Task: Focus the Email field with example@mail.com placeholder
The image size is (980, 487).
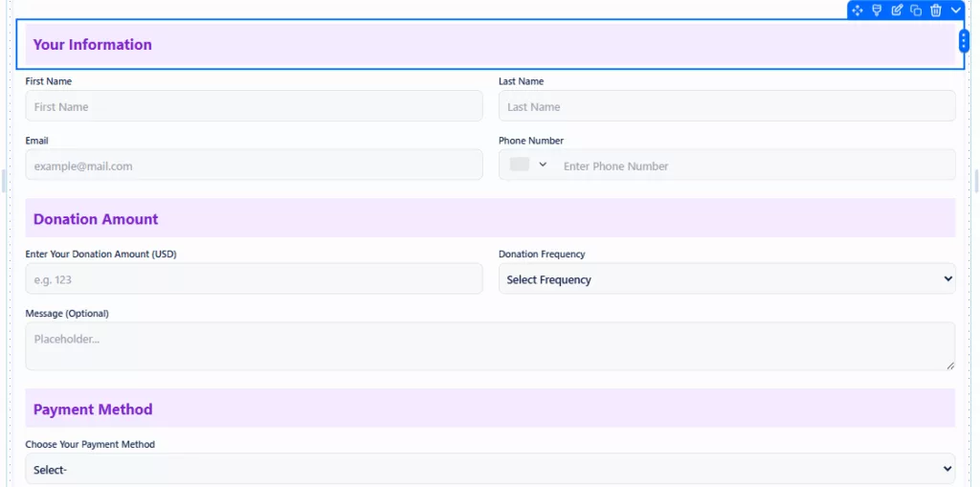Action: (x=254, y=166)
